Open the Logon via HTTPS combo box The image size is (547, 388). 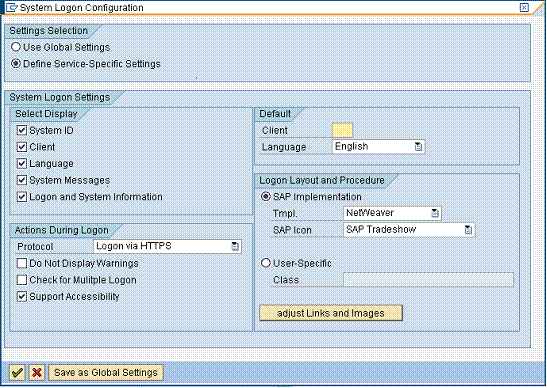167,246
